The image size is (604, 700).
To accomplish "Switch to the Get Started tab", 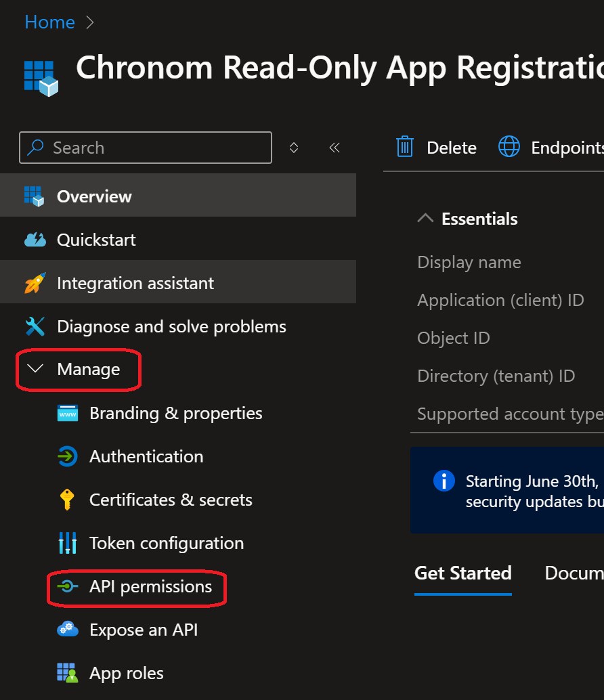I will click(x=463, y=573).
